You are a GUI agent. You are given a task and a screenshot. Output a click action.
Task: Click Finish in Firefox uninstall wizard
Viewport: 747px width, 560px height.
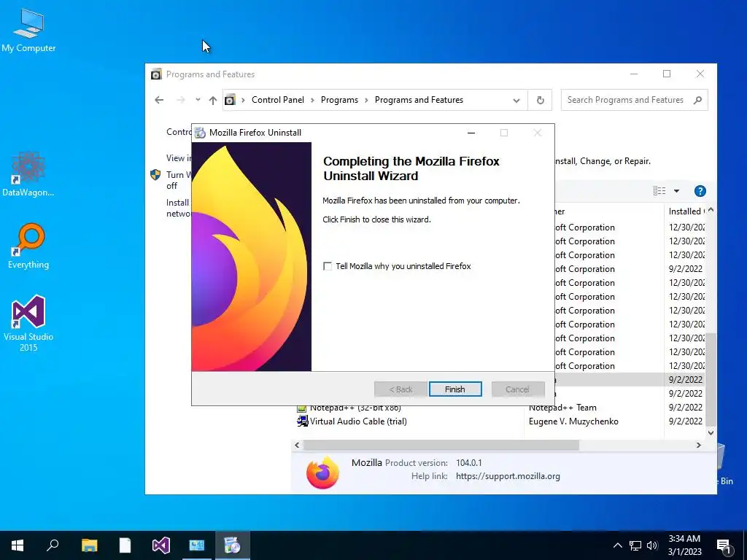tap(455, 389)
